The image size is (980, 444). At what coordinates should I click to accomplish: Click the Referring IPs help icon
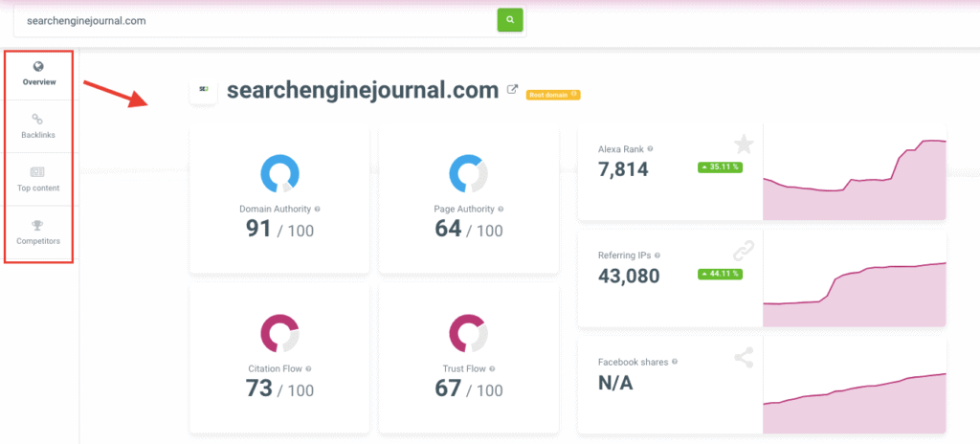[x=657, y=255]
